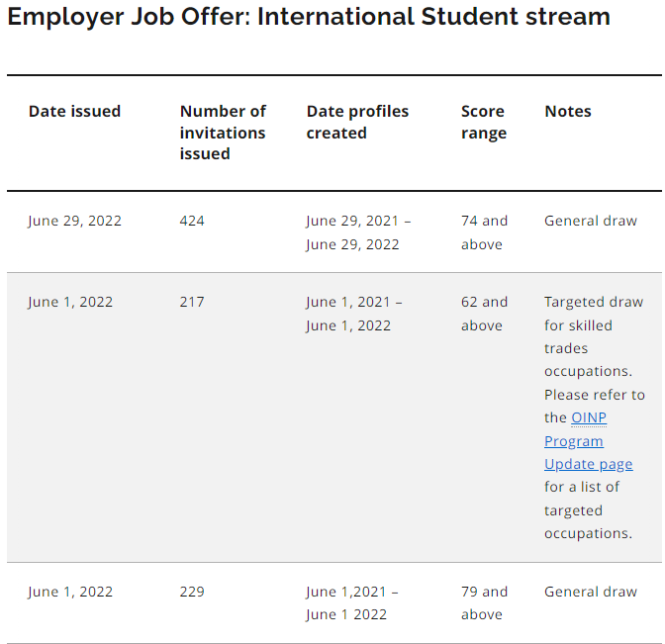The width and height of the screenshot is (665, 644).
Task: Click the '62 and above' score cell
Action: coord(484,314)
